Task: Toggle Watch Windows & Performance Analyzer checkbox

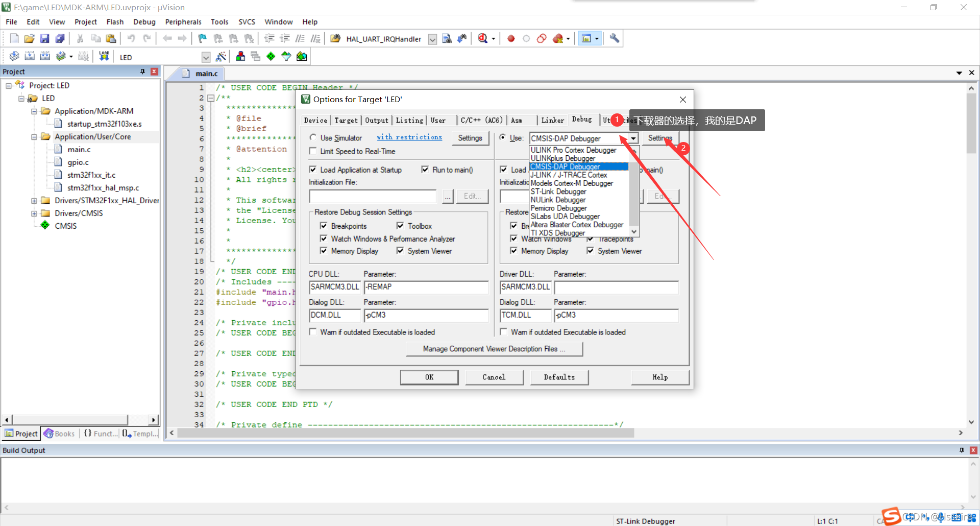Action: (324, 238)
